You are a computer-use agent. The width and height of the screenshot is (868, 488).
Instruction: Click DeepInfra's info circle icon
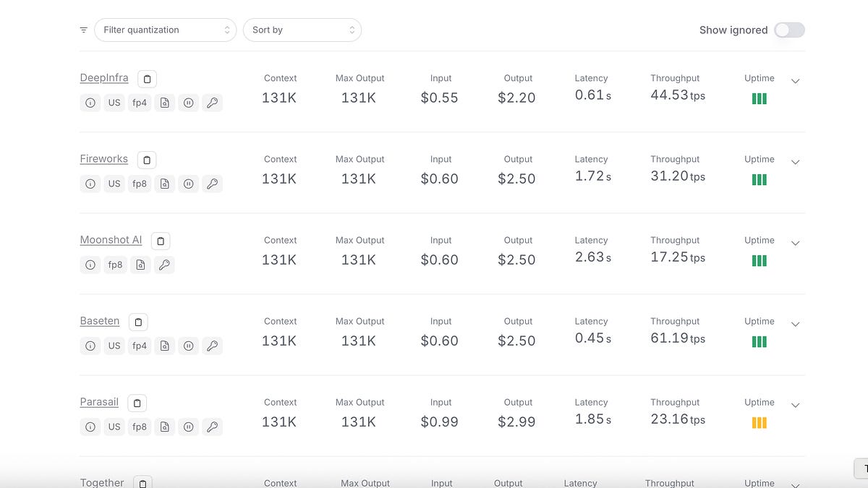click(90, 103)
